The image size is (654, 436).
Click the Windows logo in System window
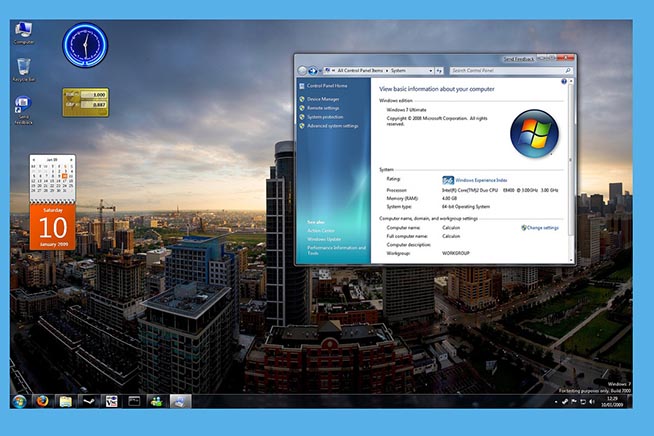534,134
